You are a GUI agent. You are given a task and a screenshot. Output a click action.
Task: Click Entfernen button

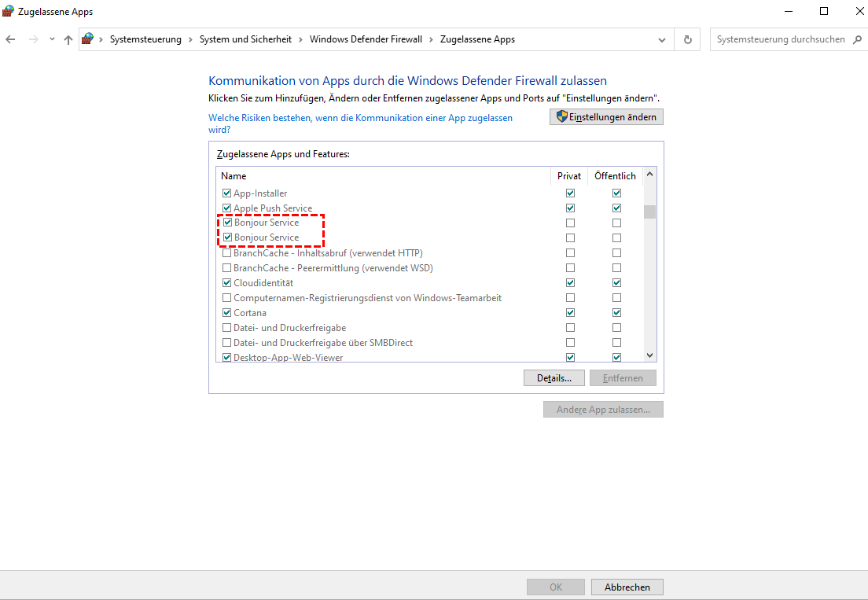[623, 378]
